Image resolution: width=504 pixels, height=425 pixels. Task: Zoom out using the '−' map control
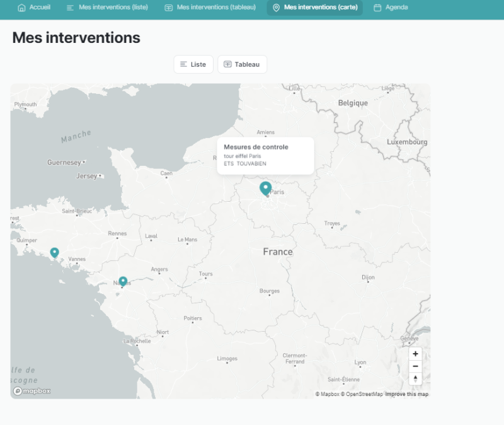point(415,366)
